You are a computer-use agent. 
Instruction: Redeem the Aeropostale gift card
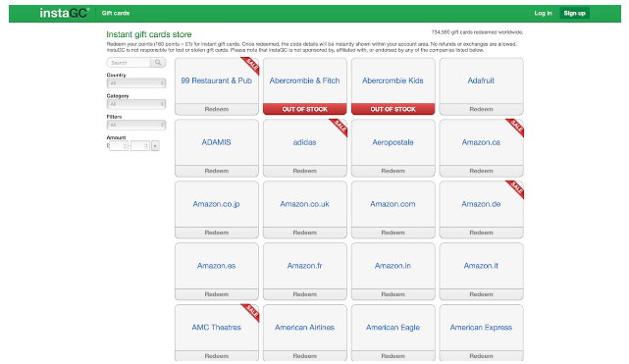point(393,171)
